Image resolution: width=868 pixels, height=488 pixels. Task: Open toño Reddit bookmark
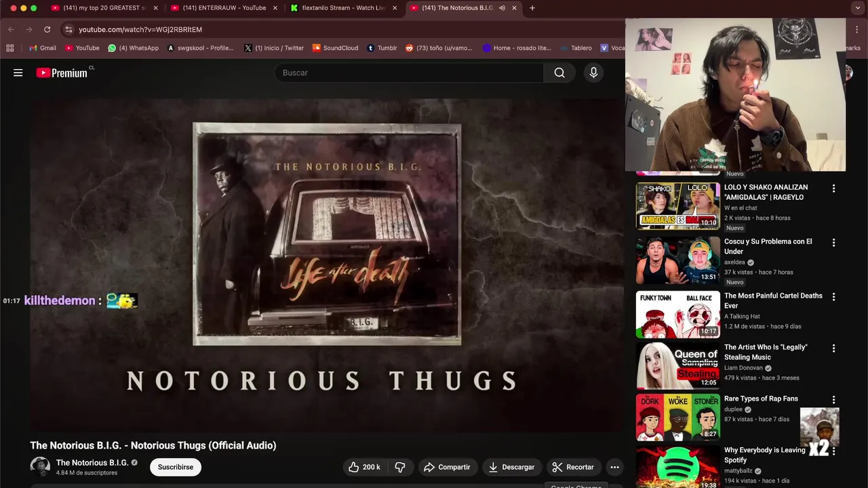pos(439,48)
